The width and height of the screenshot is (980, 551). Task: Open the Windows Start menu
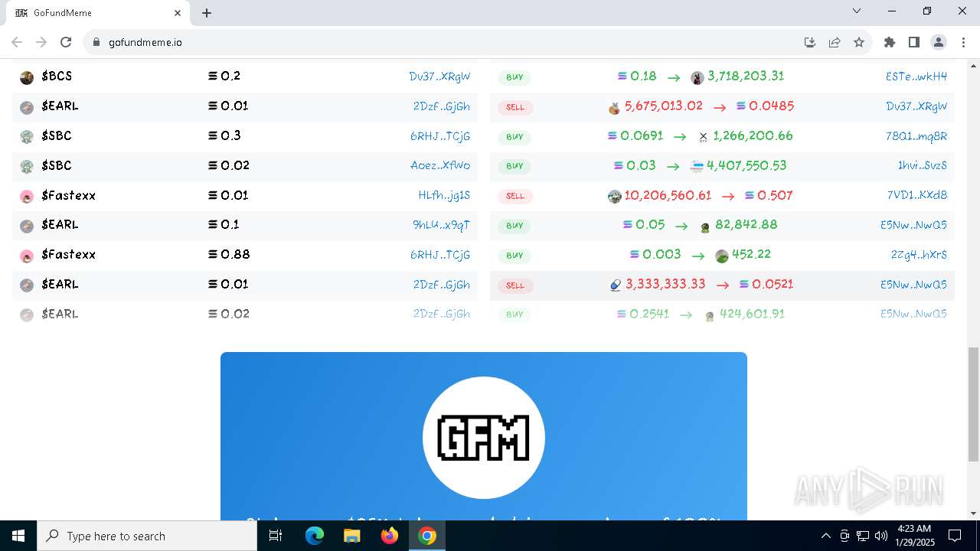(18, 536)
